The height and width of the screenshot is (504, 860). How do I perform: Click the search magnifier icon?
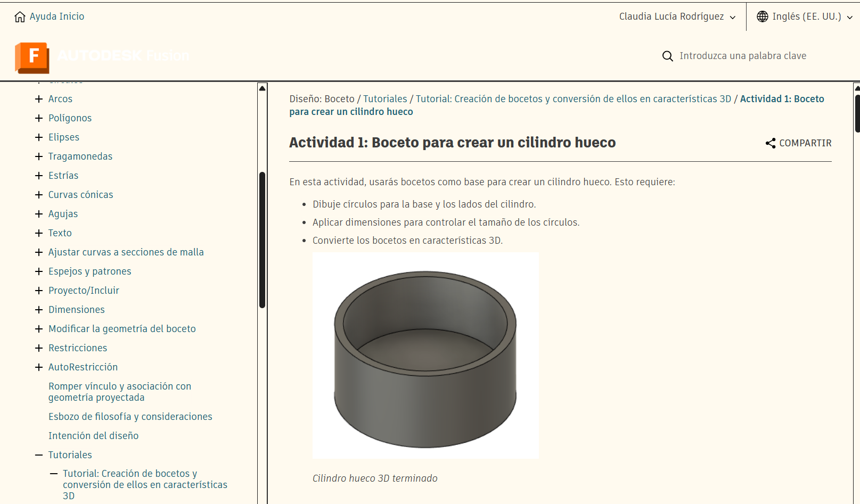[x=667, y=56]
